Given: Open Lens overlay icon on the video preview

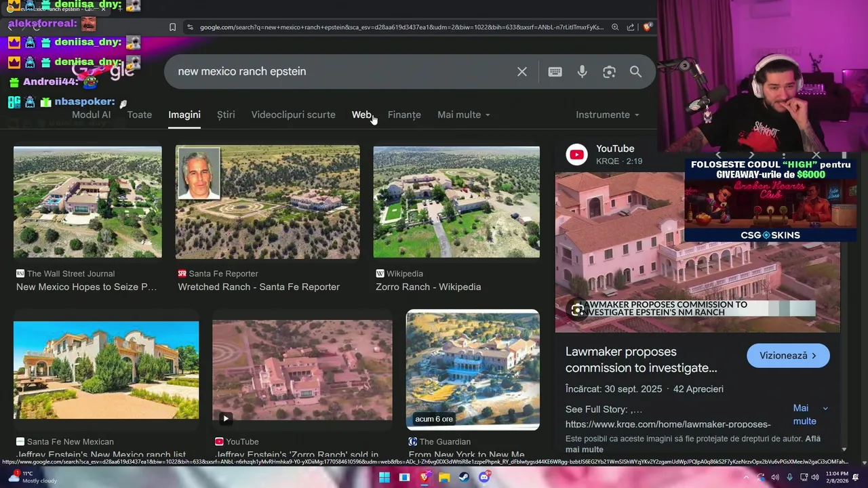Looking at the screenshot, I should click(x=577, y=310).
